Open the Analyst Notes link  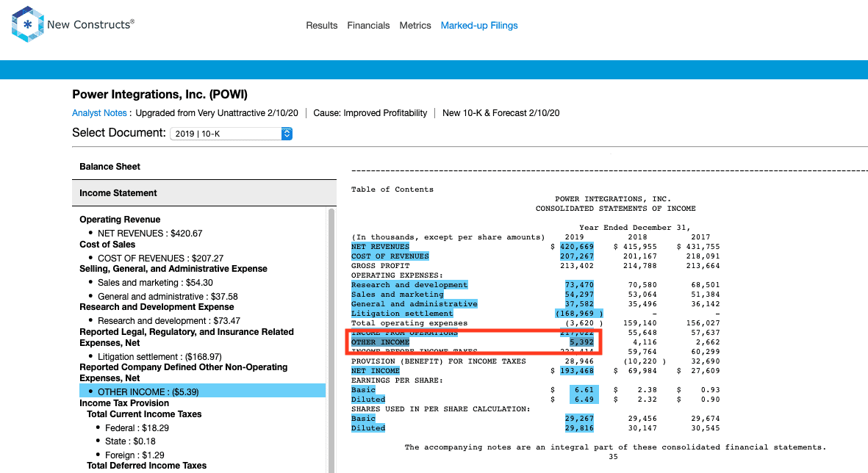point(99,113)
